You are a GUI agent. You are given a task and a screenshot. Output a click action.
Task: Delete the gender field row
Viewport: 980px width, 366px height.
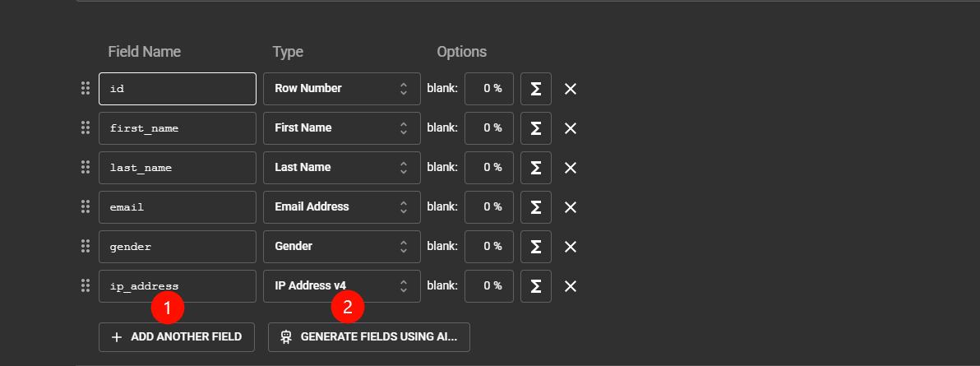(x=570, y=247)
